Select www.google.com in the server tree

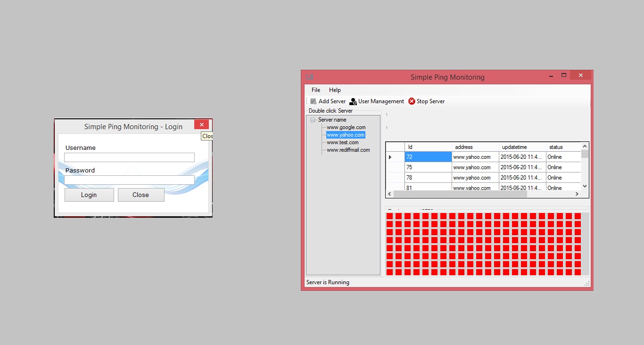coord(346,127)
